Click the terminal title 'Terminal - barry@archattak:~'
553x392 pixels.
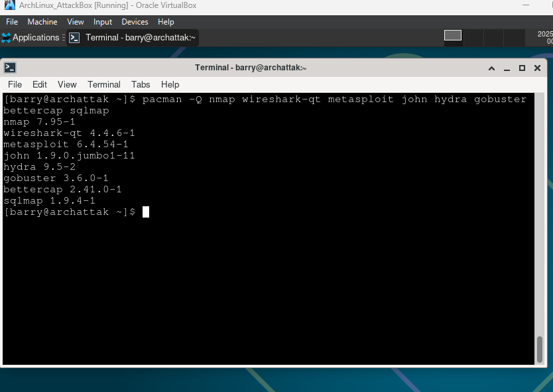point(251,68)
